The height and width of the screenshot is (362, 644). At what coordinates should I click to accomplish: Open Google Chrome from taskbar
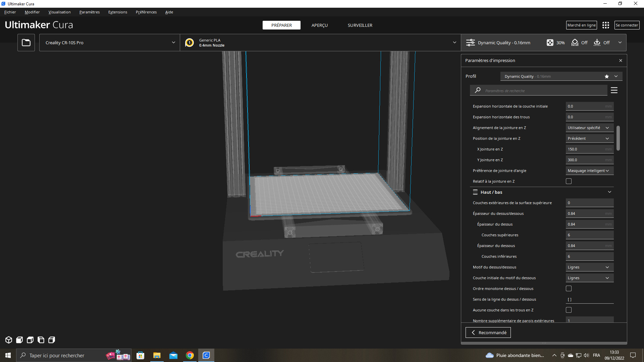(x=190, y=355)
